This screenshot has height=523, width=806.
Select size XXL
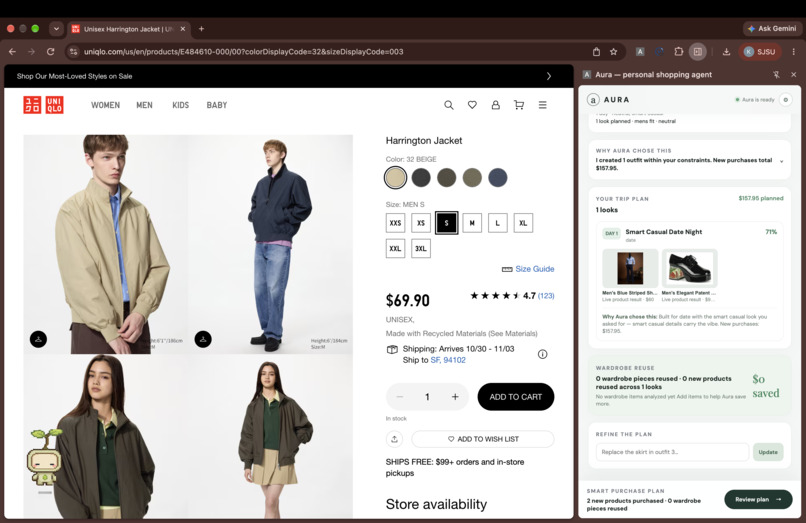(395, 248)
